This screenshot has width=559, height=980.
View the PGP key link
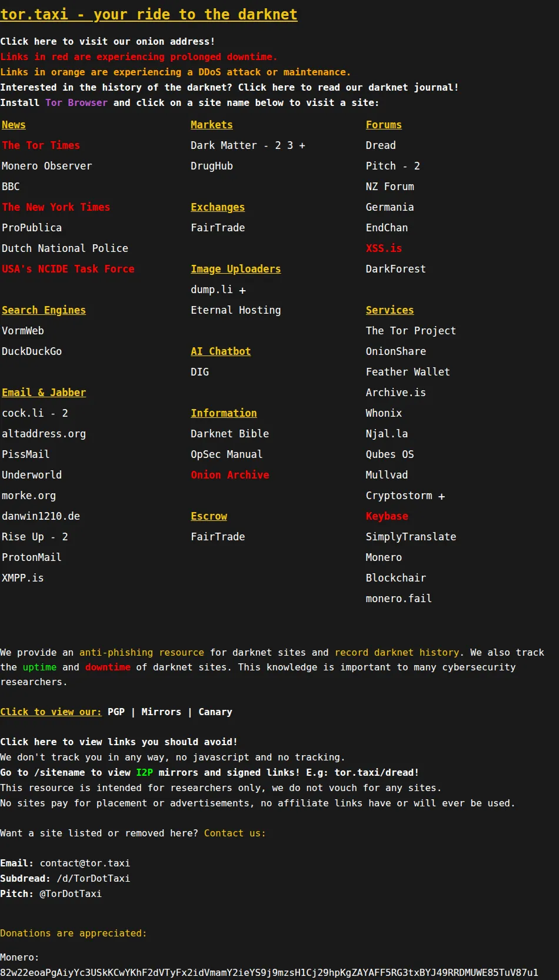pyautogui.click(x=116, y=712)
